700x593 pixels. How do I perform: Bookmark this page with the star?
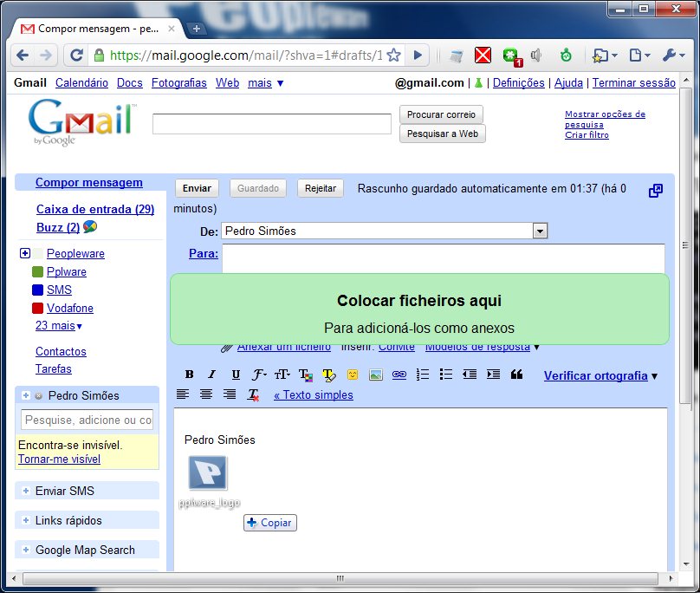393,55
